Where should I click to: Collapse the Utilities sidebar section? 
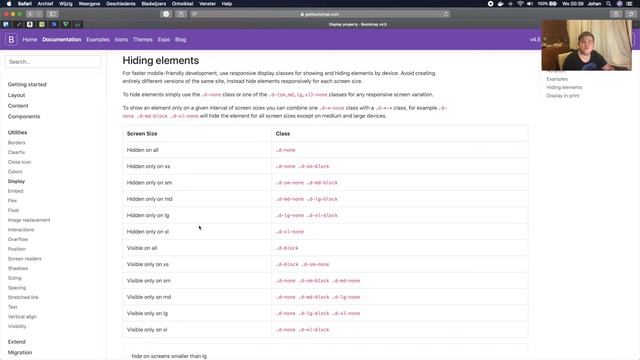(x=18, y=132)
